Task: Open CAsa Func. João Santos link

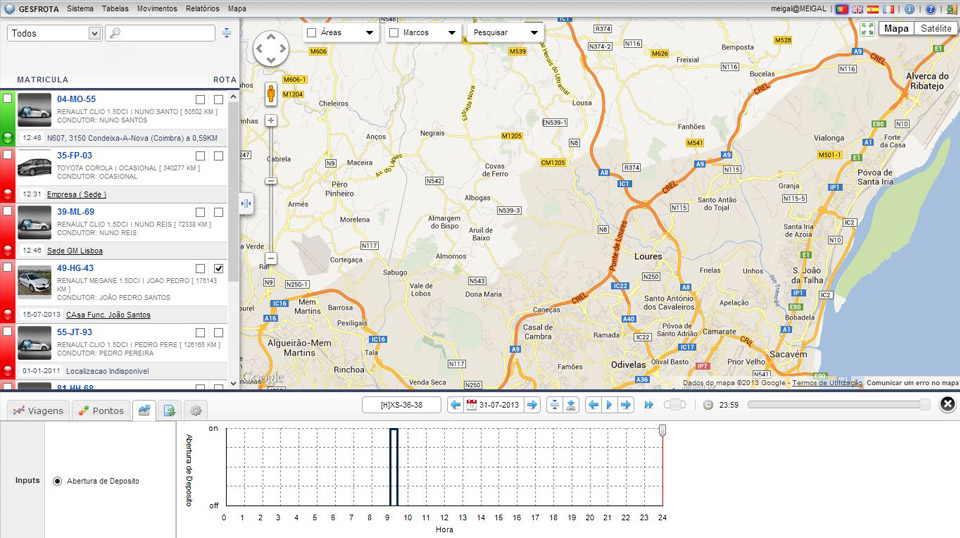Action: click(108, 315)
